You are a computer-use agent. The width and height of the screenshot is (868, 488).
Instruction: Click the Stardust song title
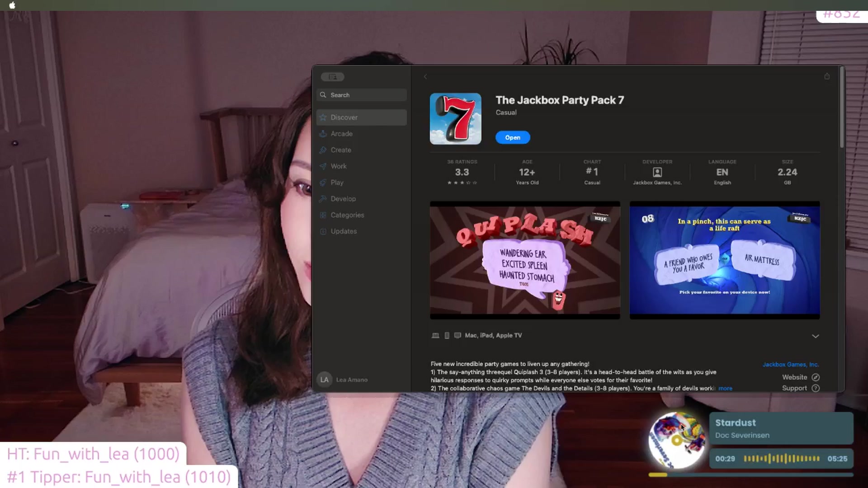(x=736, y=423)
